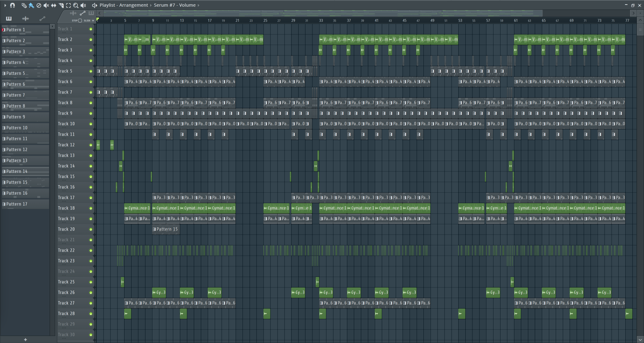Select Pattern 17 in the picker
Screen dimensions: 644x343
[x=25, y=204]
